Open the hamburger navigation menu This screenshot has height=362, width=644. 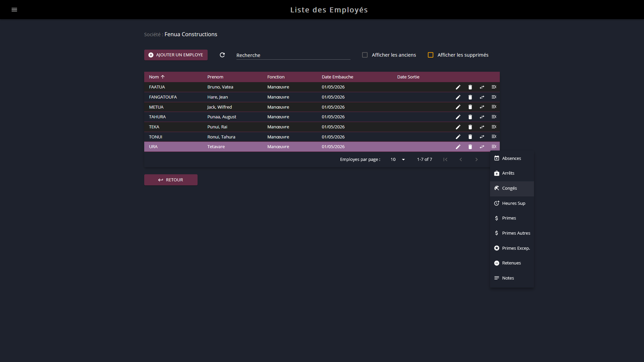(14, 10)
